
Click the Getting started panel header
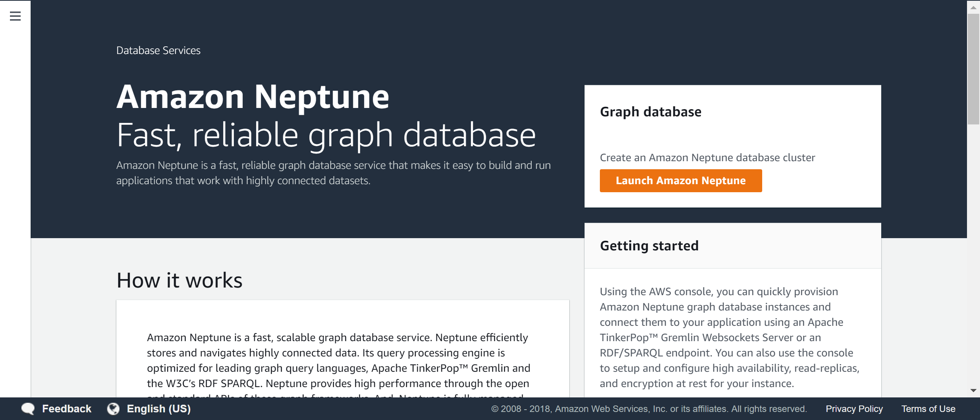point(650,245)
